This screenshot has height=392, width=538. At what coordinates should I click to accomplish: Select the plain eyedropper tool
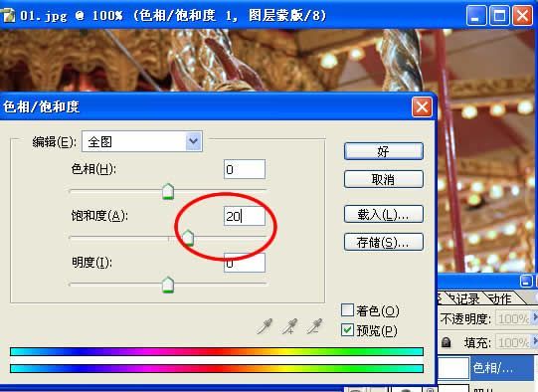coord(265,326)
